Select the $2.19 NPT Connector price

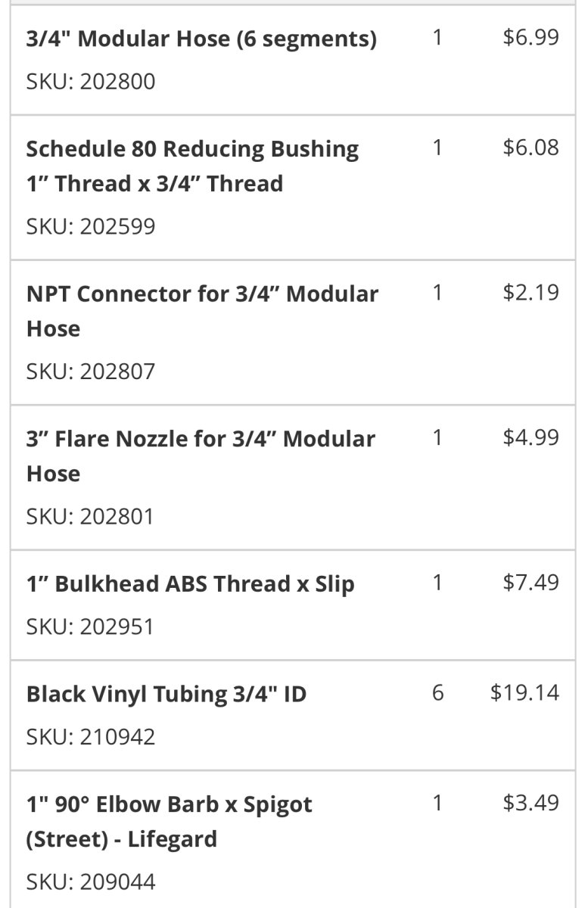click(x=530, y=293)
